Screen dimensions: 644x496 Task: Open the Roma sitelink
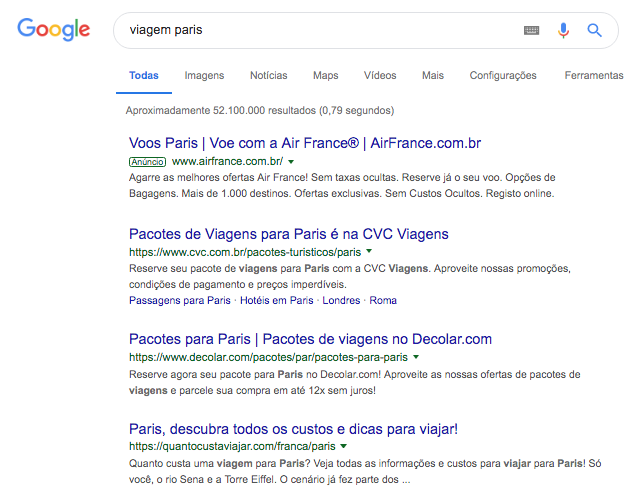pos(383,301)
